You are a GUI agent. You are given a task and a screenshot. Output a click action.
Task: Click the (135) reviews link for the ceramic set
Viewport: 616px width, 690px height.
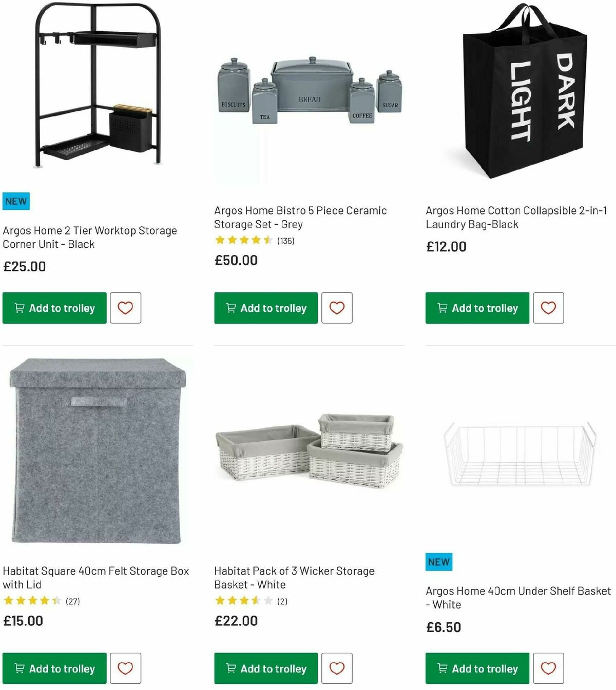[x=286, y=239]
